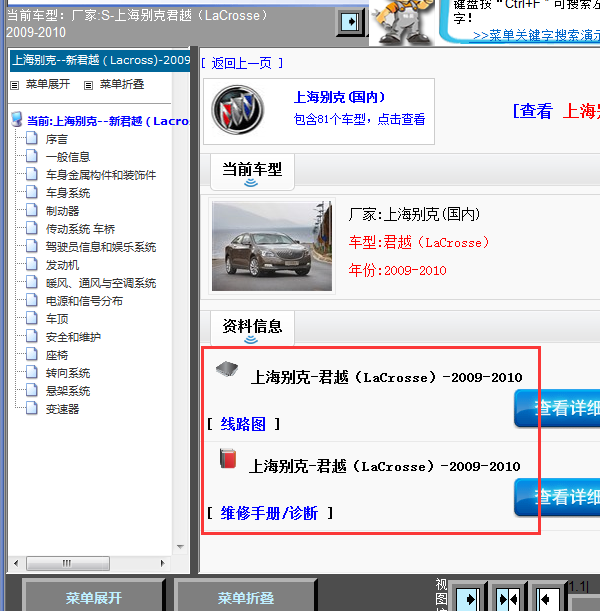Open the 线路图 link
The image size is (600, 611).
[x=243, y=424]
